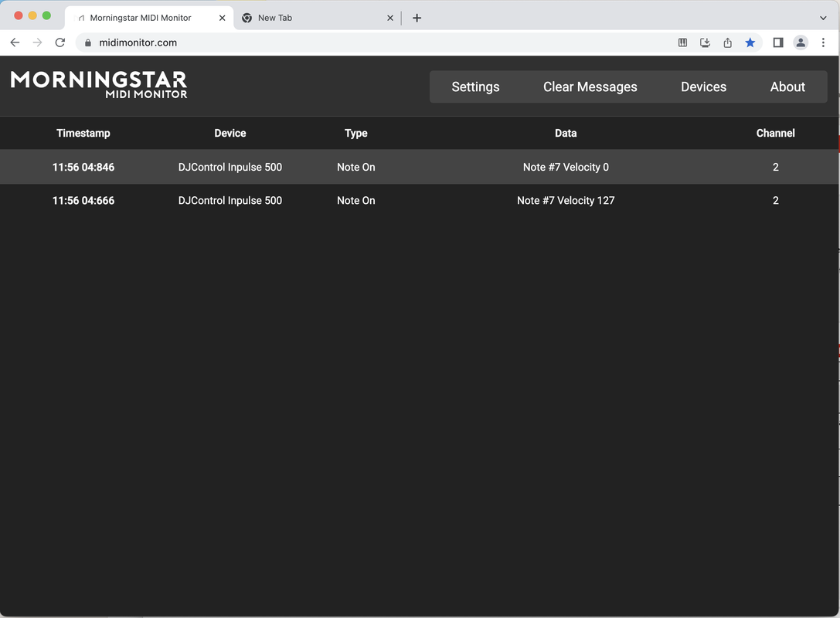Image resolution: width=840 pixels, height=618 pixels.
Task: Select timestamp 11:56 04:666
Action: coord(83,200)
